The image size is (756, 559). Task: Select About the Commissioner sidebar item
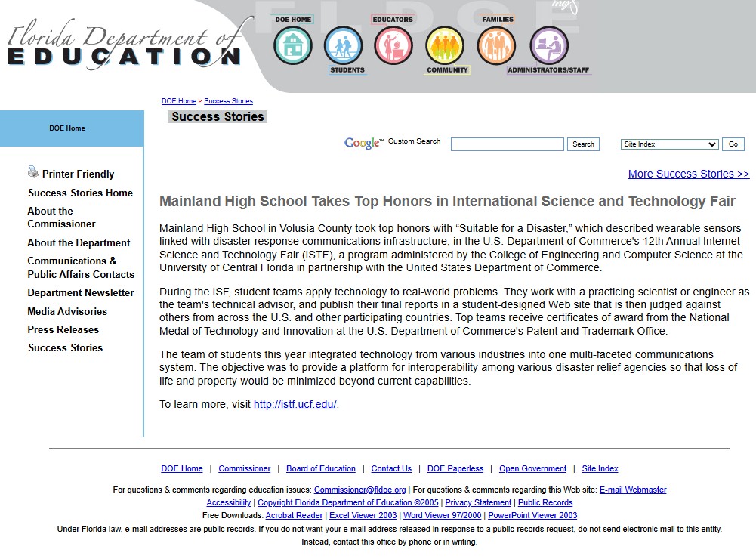pos(61,218)
